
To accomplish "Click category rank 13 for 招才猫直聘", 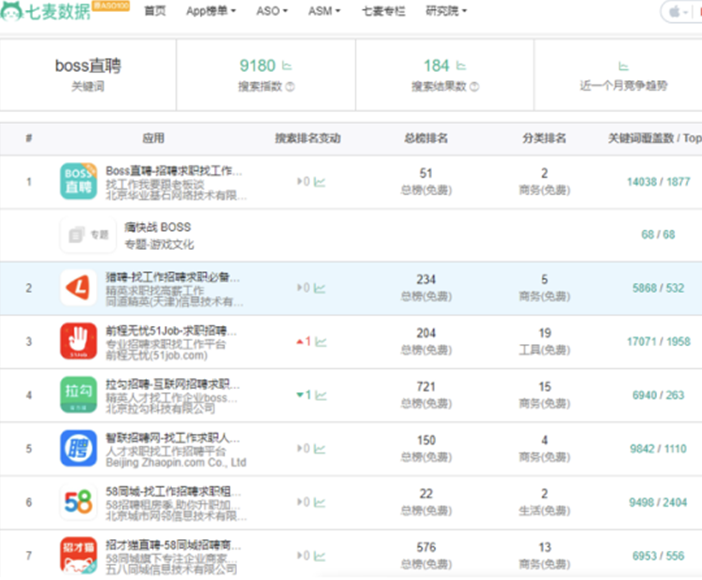I will click(544, 547).
